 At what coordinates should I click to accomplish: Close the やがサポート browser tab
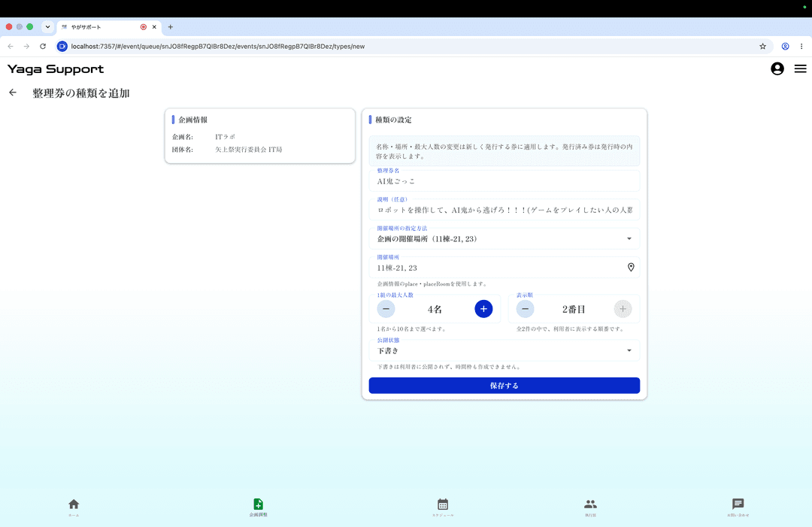tap(154, 27)
